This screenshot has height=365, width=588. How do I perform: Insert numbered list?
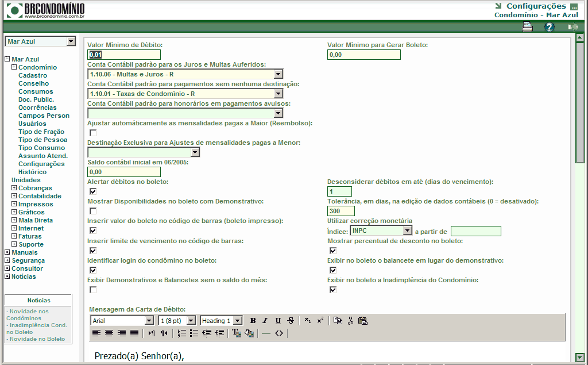181,333
